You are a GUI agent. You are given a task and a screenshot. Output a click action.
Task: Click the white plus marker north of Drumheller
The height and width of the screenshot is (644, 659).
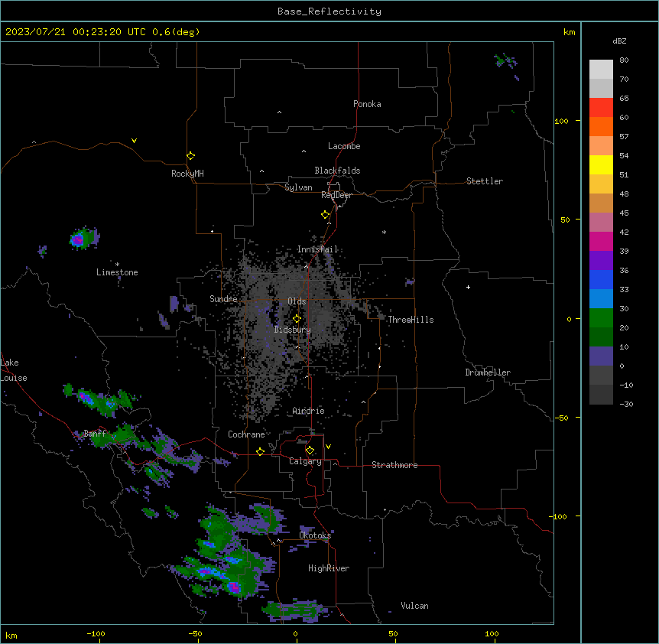tap(468, 287)
